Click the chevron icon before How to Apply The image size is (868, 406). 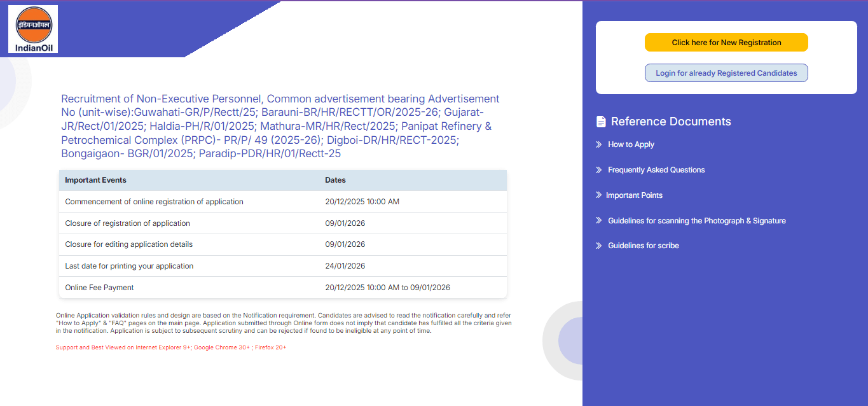[598, 144]
